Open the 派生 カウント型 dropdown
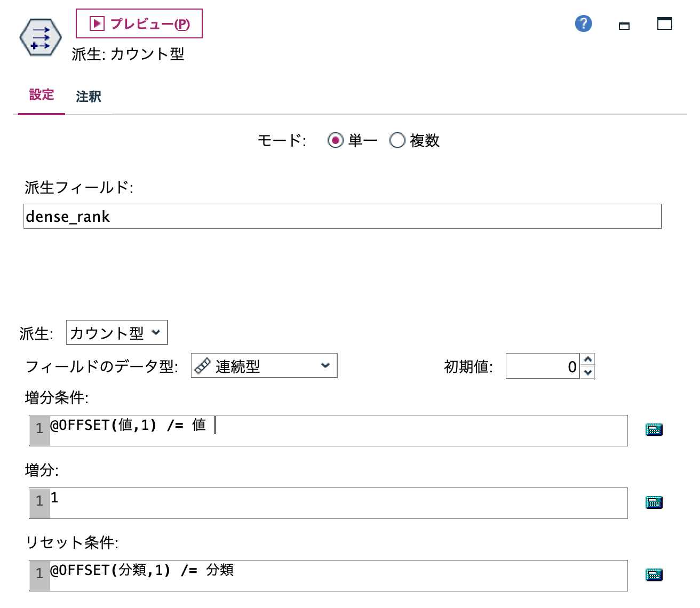The width and height of the screenshot is (700, 608). 116,332
